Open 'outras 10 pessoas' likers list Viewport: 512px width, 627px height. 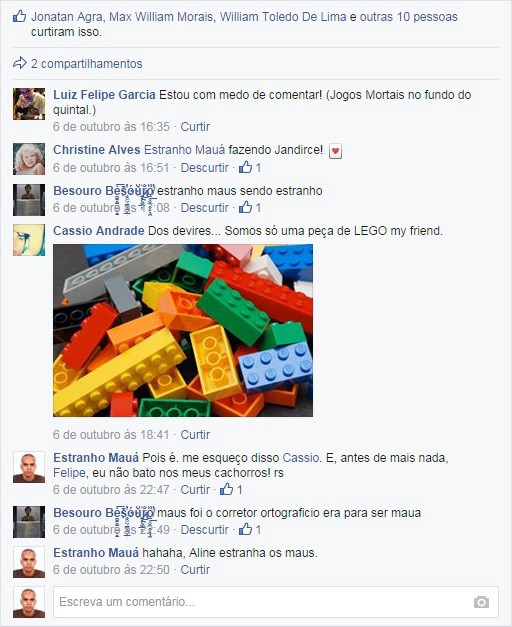(408, 17)
